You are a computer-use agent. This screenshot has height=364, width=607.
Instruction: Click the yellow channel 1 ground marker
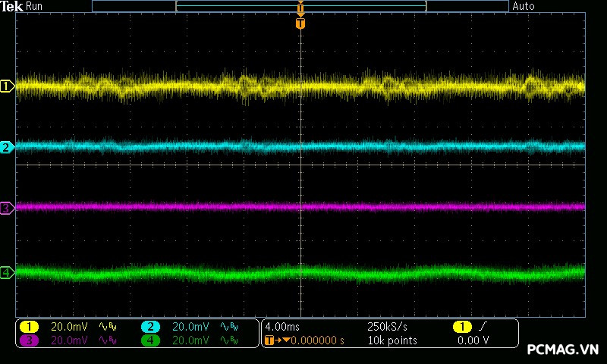click(x=7, y=86)
